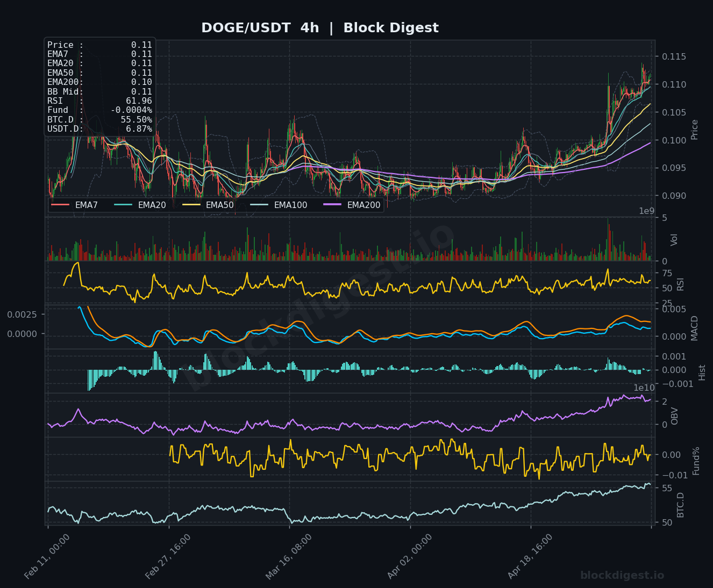Image resolution: width=713 pixels, height=588 pixels.
Task: Click the "Hist" panel axis label
Action: 702,372
